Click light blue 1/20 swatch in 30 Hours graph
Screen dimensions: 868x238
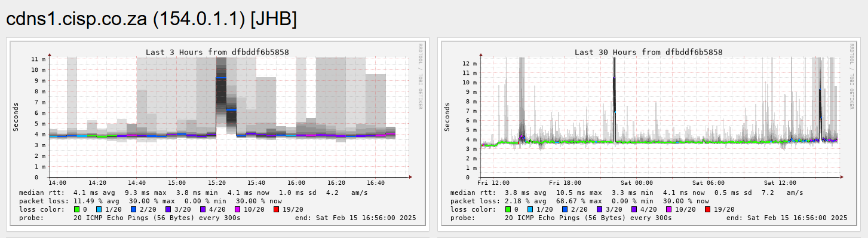coord(530,209)
